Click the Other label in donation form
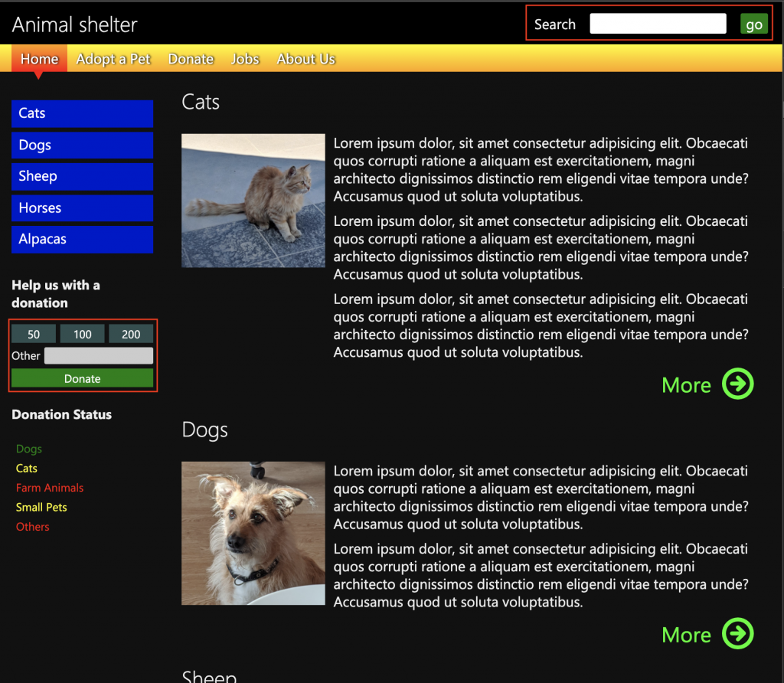Screen dimensions: 784x683 coord(25,355)
